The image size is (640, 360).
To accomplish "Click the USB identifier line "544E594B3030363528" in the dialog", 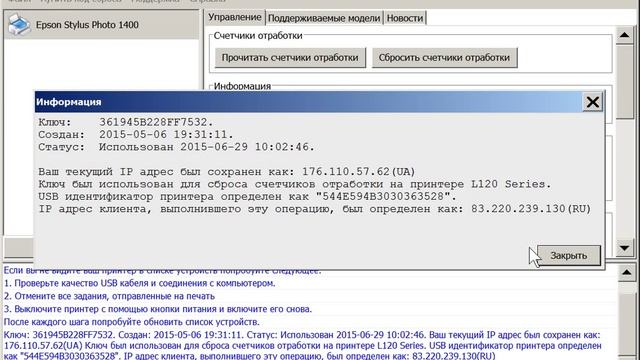I will (247, 196).
